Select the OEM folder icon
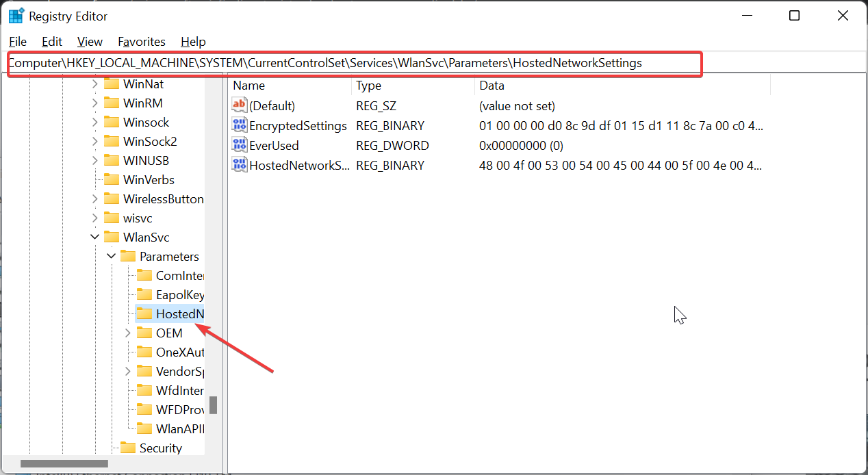The image size is (868, 475). click(144, 333)
